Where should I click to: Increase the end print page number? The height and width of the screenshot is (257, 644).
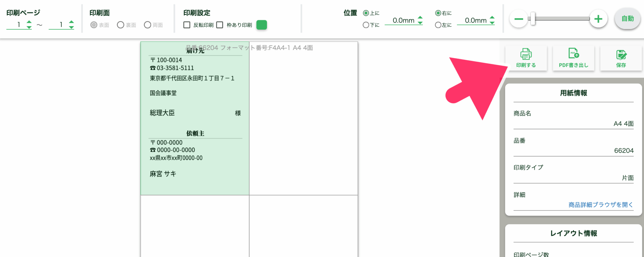point(71,22)
